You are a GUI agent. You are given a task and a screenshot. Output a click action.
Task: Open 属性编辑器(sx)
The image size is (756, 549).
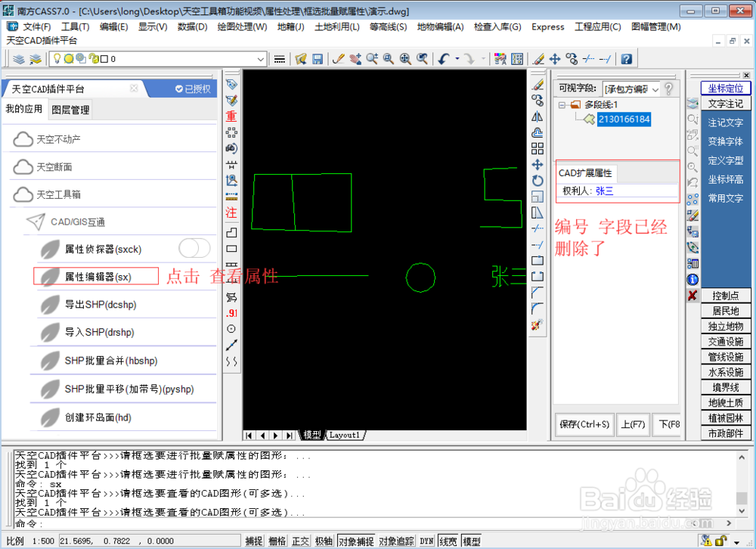98,277
